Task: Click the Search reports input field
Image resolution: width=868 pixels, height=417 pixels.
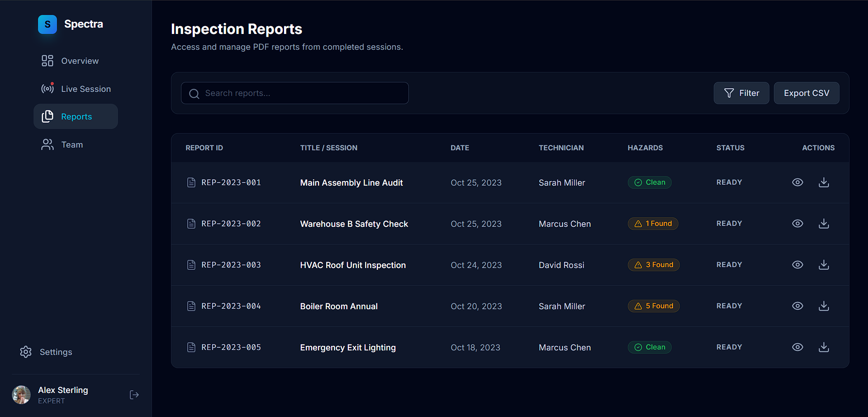Action: pos(295,93)
